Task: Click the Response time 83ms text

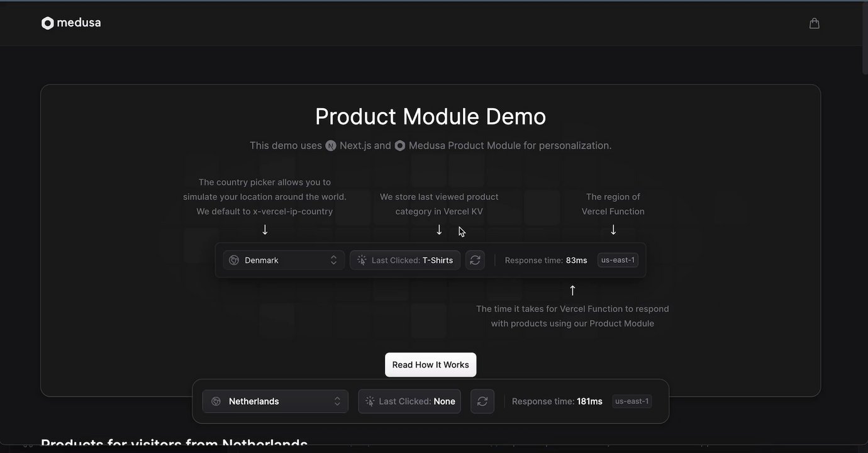Action: pyautogui.click(x=546, y=260)
